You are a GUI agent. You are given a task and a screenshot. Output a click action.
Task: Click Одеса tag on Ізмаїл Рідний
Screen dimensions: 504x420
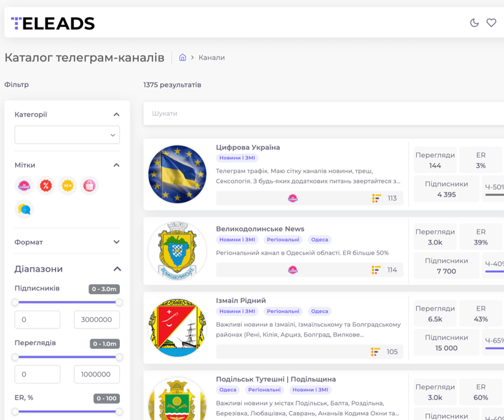[320, 311]
